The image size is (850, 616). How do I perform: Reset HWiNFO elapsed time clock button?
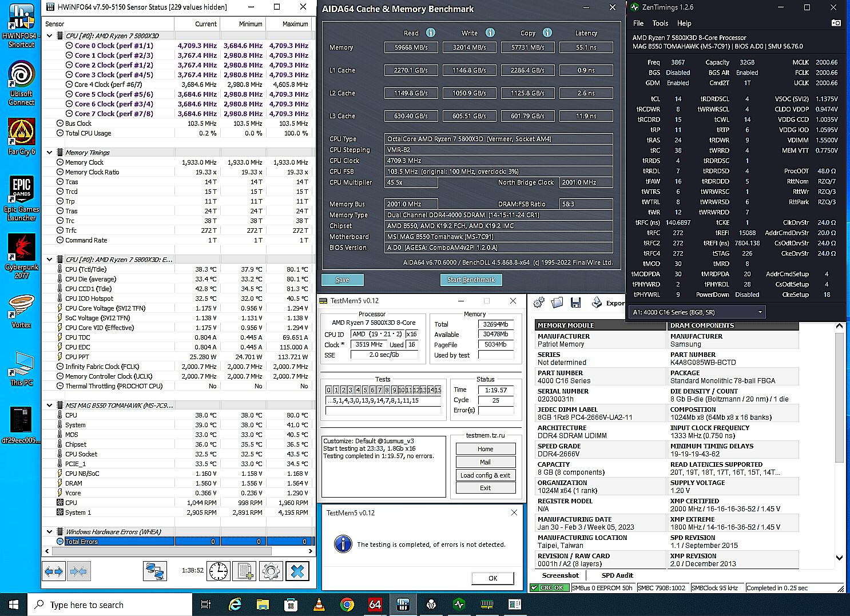pos(219,571)
